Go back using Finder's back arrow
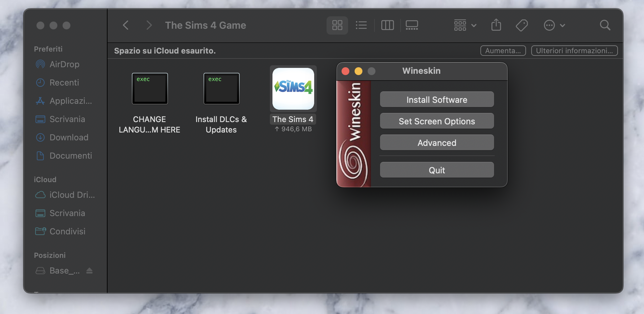 coord(126,25)
